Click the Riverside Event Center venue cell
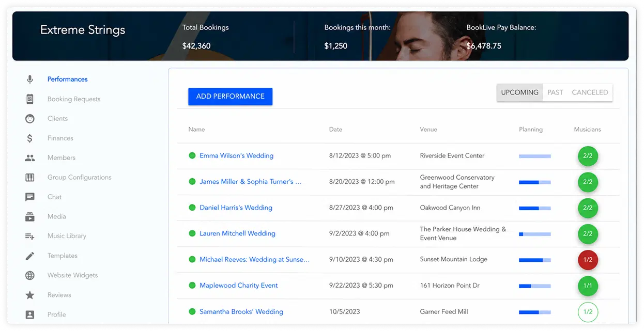The height and width of the screenshot is (331, 644). tap(452, 155)
